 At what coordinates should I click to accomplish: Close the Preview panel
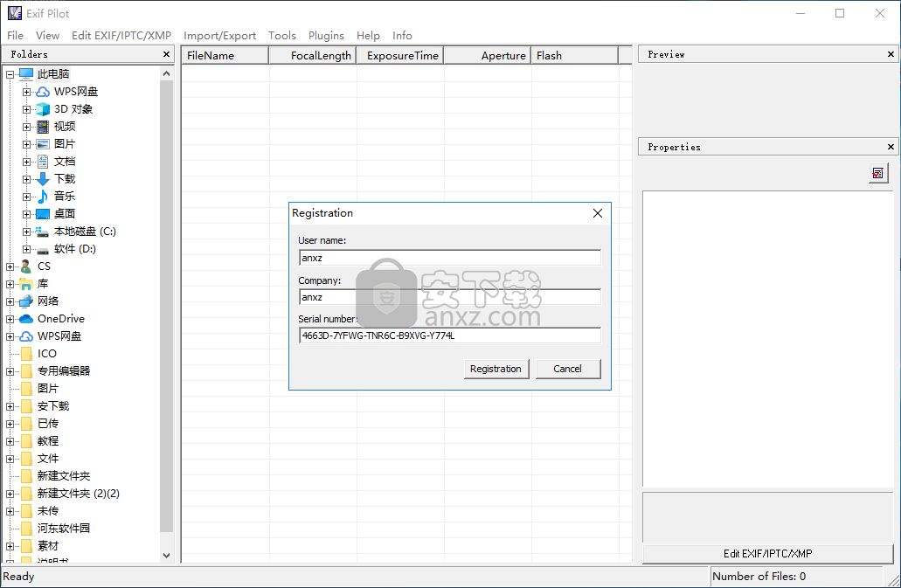[891, 54]
